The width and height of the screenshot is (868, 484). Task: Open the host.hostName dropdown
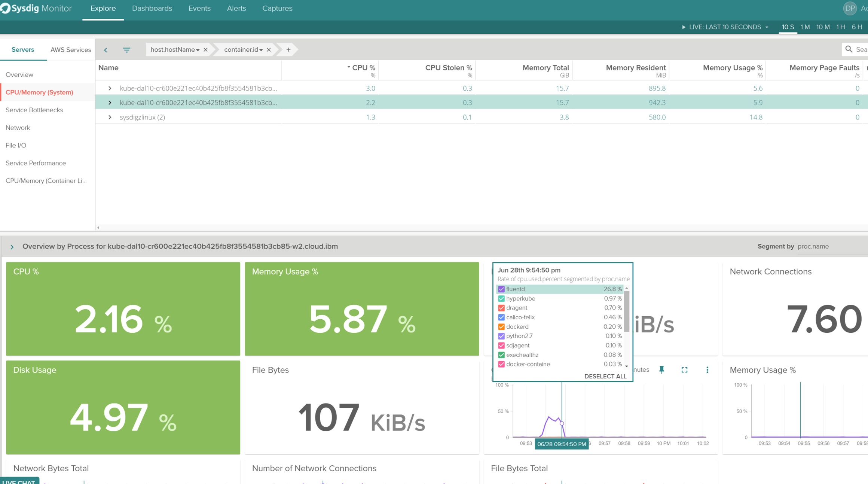(175, 50)
